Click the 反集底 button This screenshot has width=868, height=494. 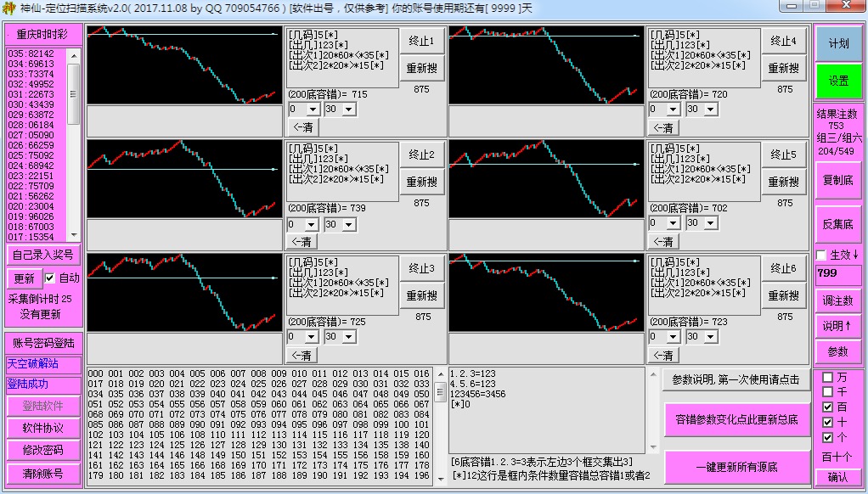(838, 224)
